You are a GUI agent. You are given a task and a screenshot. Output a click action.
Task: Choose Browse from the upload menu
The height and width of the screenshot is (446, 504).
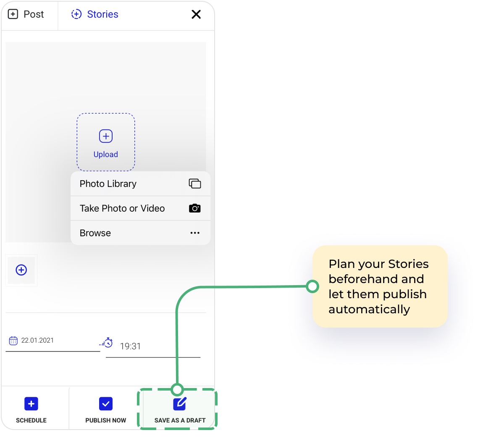pos(140,233)
